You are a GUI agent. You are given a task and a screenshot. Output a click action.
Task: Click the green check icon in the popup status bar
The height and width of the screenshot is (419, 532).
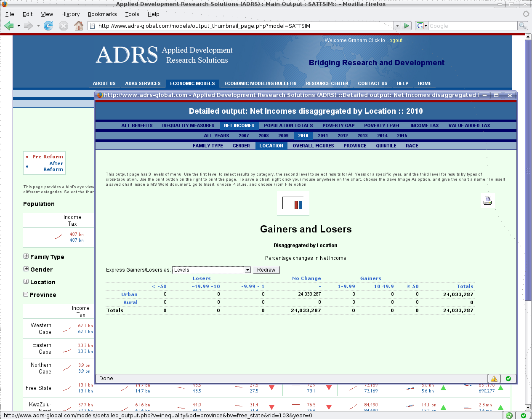tap(508, 379)
